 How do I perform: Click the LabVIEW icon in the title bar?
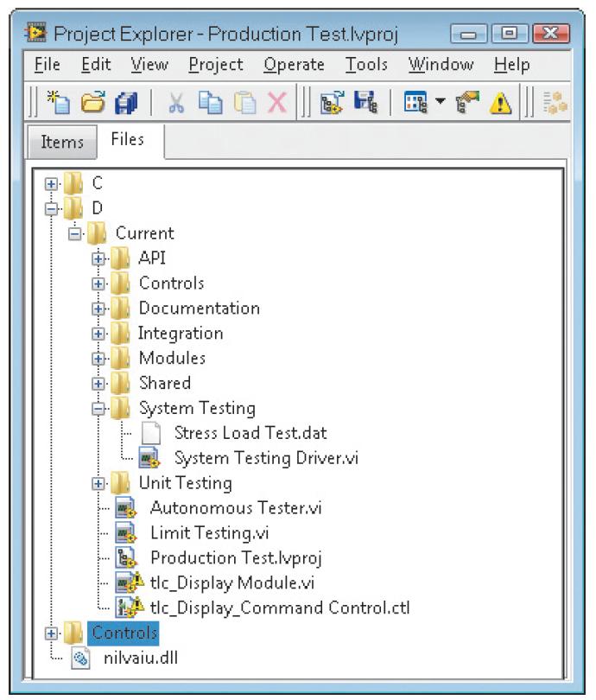35,33
